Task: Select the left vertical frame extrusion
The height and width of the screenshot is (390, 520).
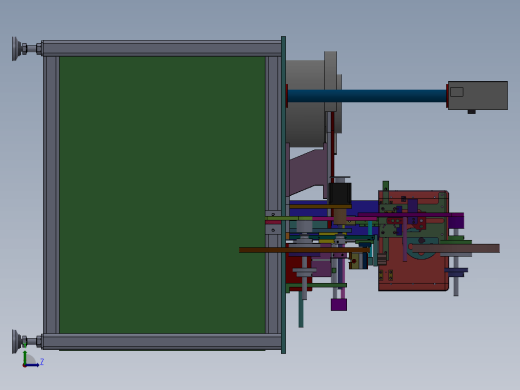Action: click(x=51, y=195)
